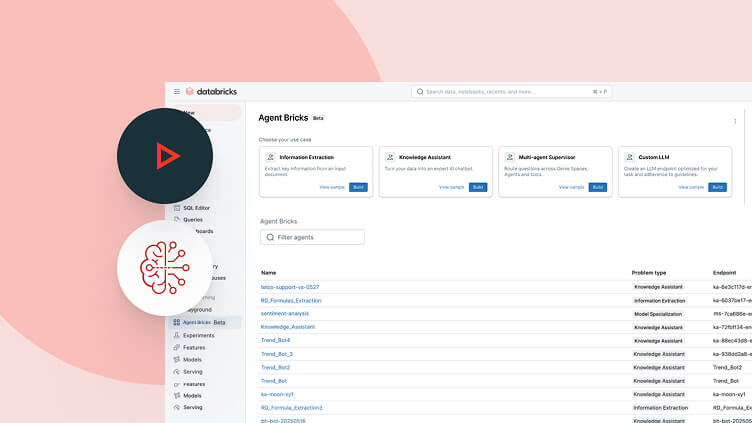Open the sentiment-analysis agent link
This screenshot has height=423, width=752.
(285, 313)
